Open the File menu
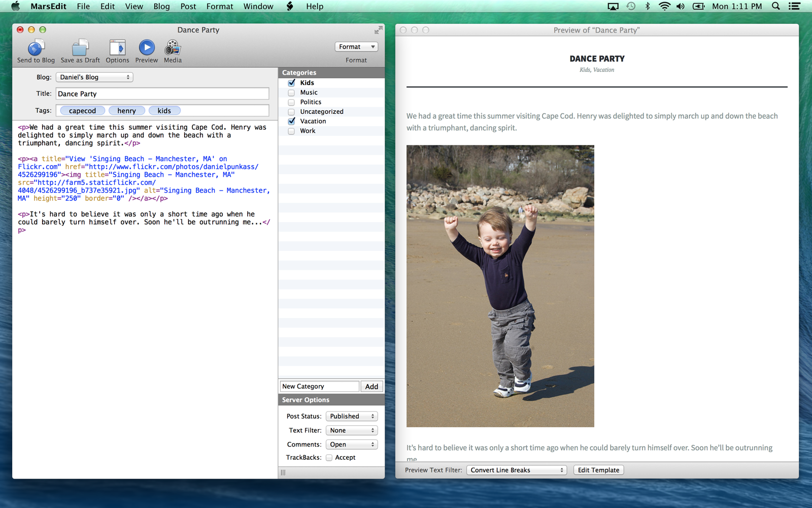 [83, 6]
